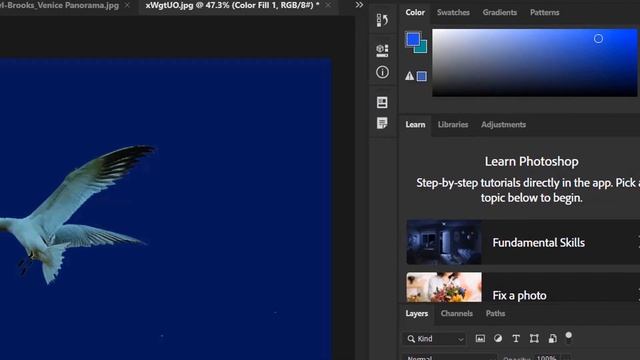640x360 pixels.
Task: Open the Adjustments tab
Action: tap(503, 124)
